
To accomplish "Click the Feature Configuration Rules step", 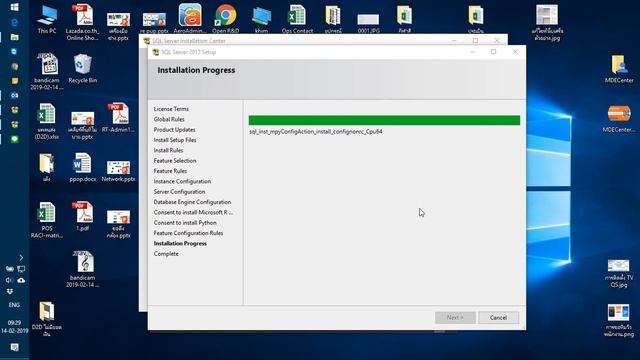I will pyautogui.click(x=188, y=233).
